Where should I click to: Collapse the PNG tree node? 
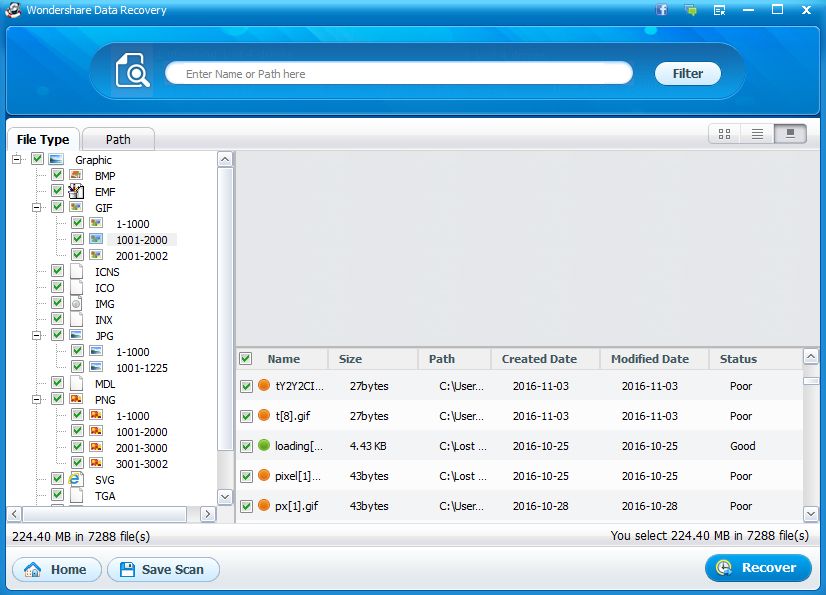coord(37,400)
